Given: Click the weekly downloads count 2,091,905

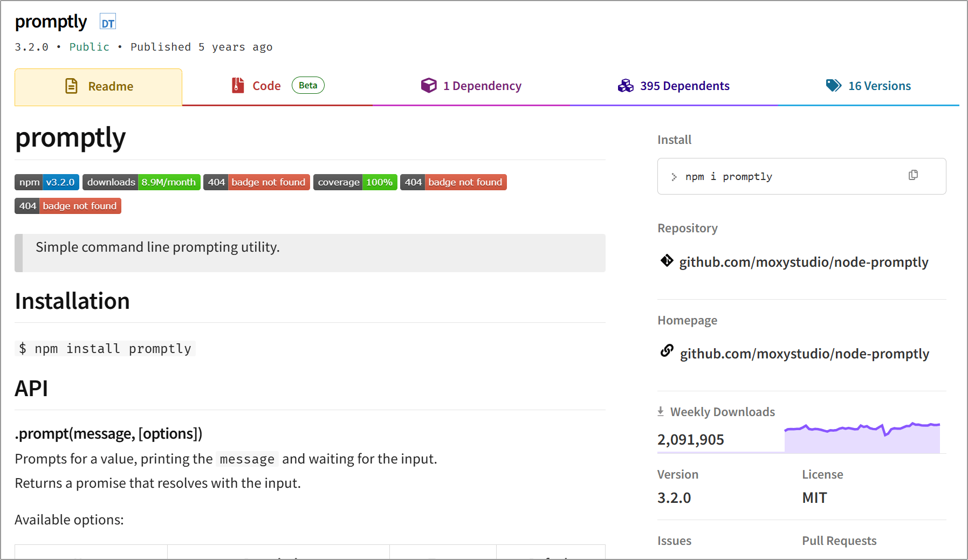Looking at the screenshot, I should pyautogui.click(x=690, y=439).
